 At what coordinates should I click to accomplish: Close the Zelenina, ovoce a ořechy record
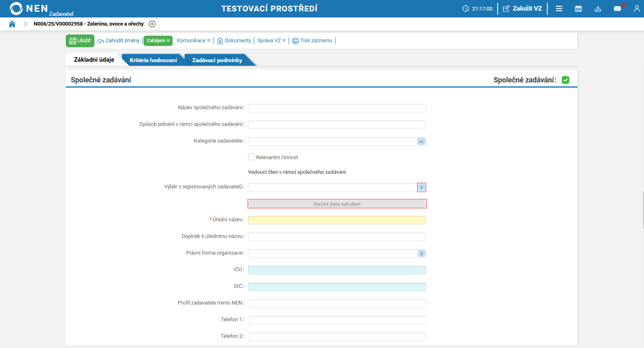[152, 24]
